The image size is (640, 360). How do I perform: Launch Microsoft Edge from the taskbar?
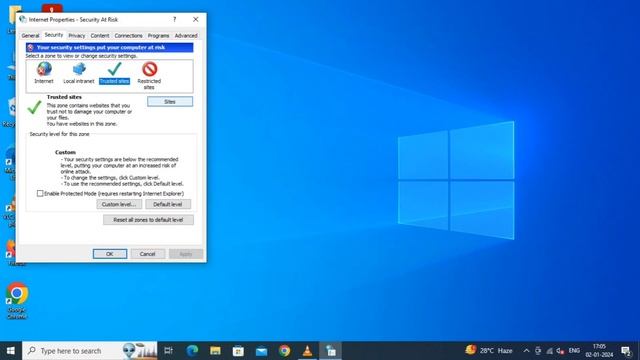[192, 351]
